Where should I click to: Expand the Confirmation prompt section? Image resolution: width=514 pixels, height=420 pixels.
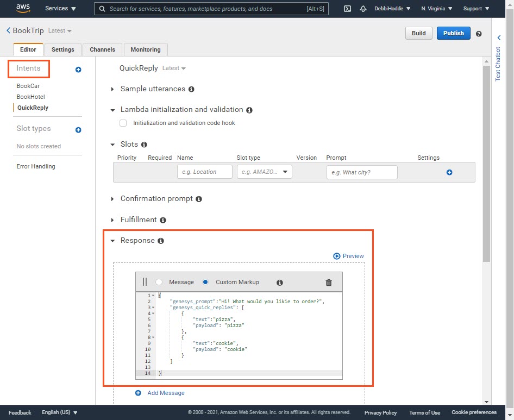point(113,199)
